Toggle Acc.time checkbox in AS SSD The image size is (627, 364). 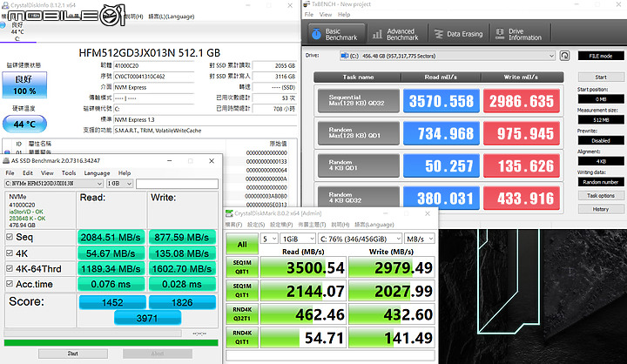click(x=10, y=284)
